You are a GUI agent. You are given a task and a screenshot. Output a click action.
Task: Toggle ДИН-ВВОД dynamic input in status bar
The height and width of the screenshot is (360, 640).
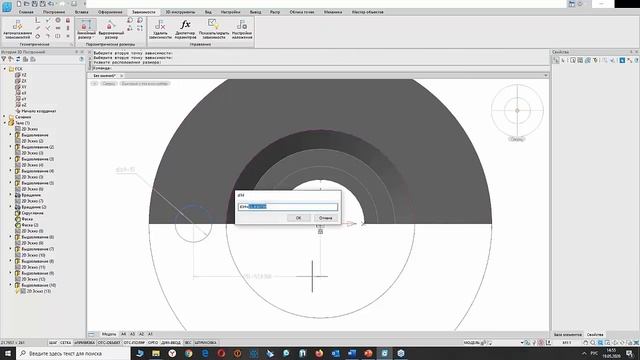(171, 343)
